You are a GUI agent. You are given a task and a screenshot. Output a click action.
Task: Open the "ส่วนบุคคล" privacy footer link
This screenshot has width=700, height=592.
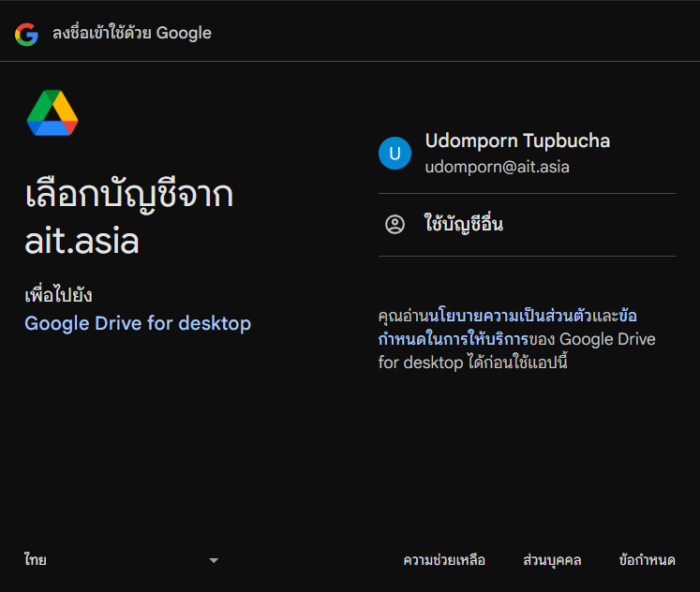[x=552, y=561]
